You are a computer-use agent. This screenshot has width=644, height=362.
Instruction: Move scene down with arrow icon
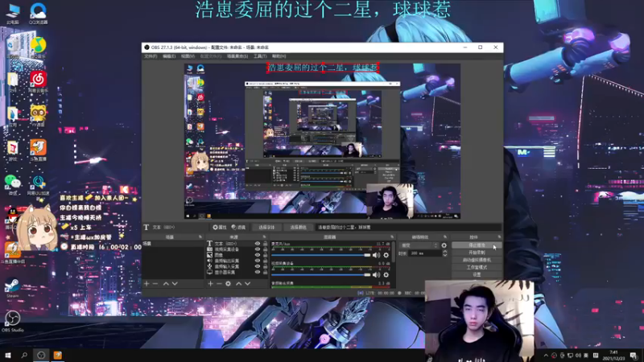tap(175, 284)
